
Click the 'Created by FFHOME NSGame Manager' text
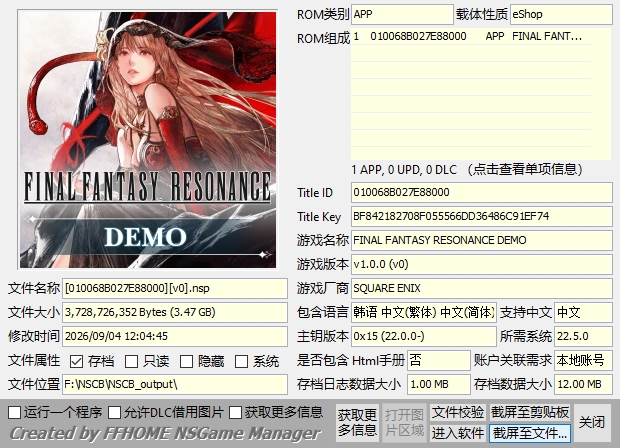(x=165, y=434)
